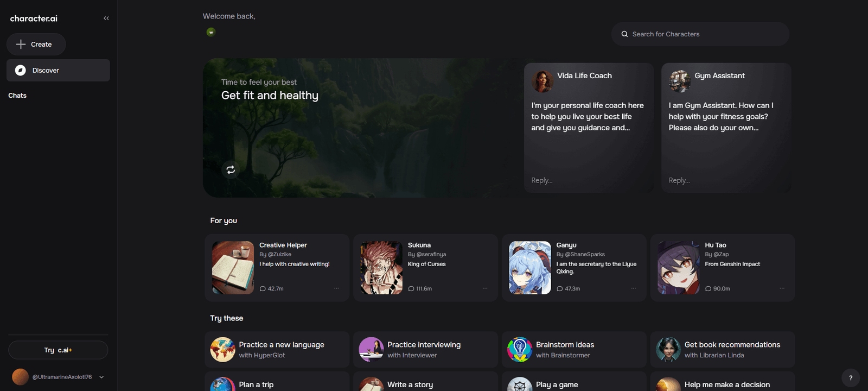Open help with the question mark button

click(850, 378)
